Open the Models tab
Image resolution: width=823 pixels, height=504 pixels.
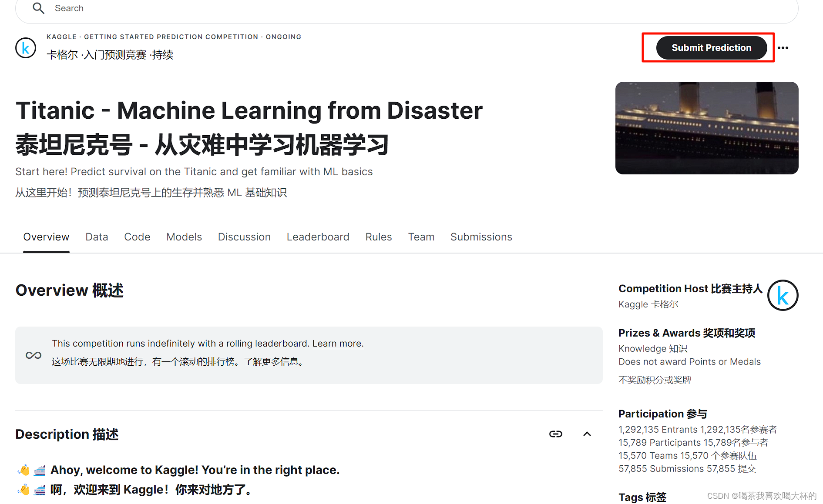point(184,237)
